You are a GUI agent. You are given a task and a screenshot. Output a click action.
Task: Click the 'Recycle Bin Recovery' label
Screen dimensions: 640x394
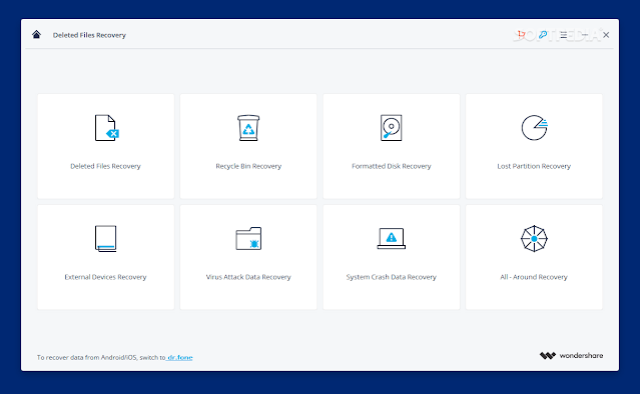249,166
